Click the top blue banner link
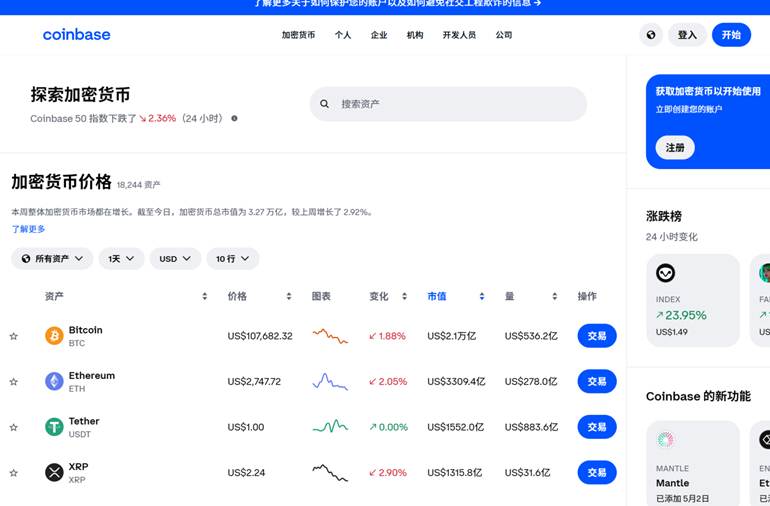The image size is (770, 506). (x=397, y=3)
